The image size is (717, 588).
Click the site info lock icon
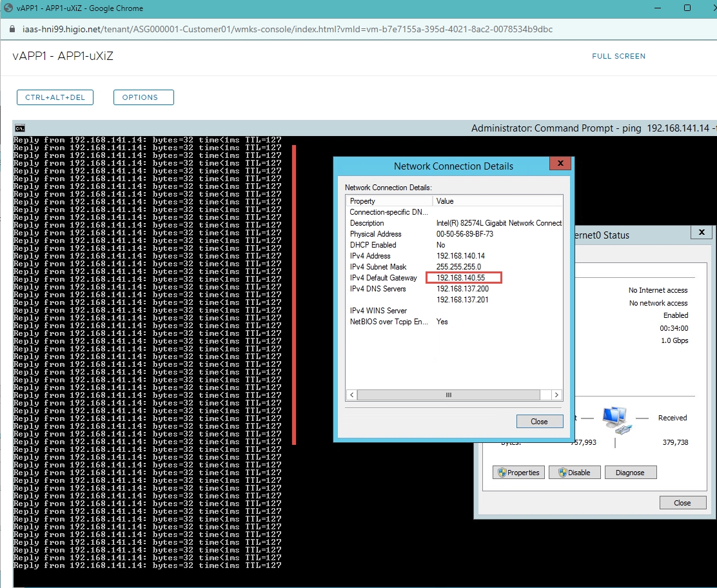coord(12,30)
